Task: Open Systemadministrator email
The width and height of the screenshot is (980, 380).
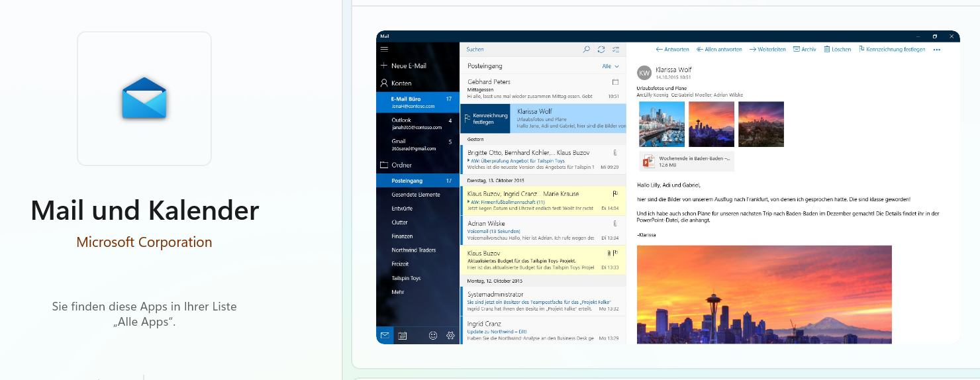Action: coord(543,301)
